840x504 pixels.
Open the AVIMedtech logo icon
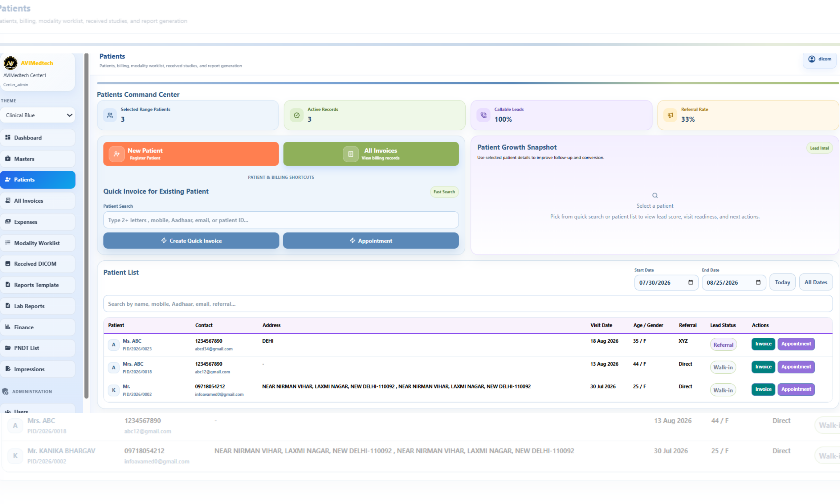[10, 63]
